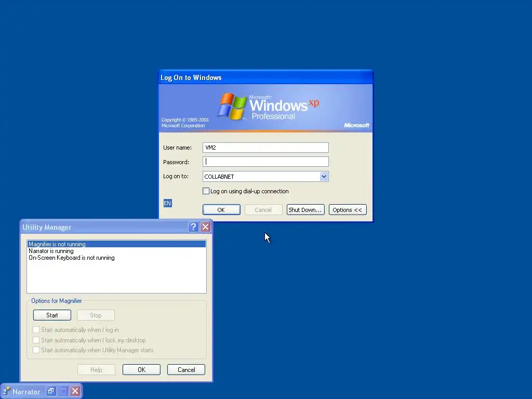Click the Narrator title bar text

(26, 392)
